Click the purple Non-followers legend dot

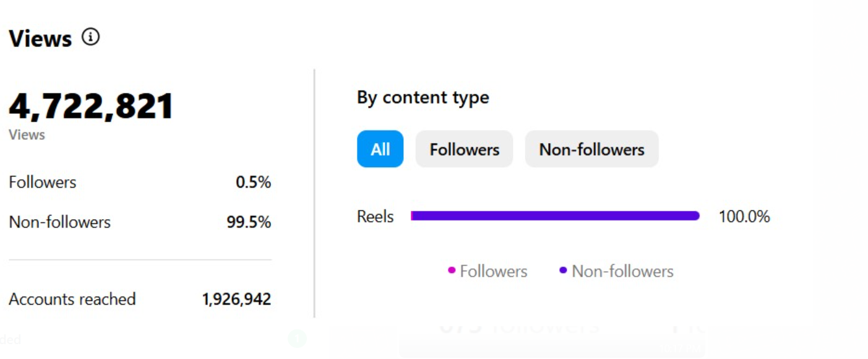pos(563,270)
